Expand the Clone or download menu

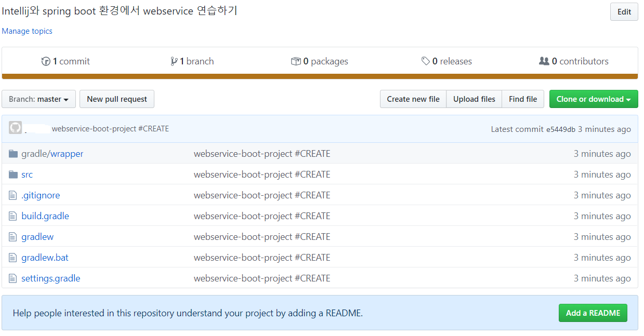594,99
